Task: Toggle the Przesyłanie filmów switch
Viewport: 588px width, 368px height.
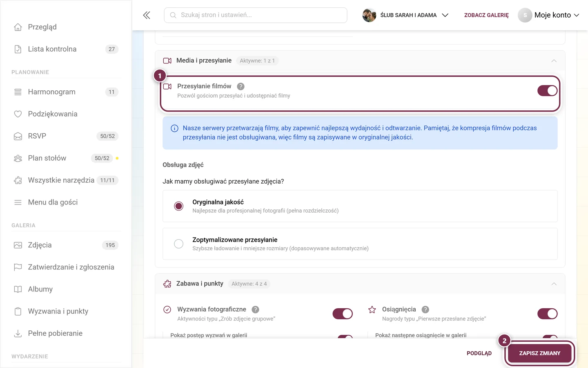Action: pyautogui.click(x=548, y=91)
